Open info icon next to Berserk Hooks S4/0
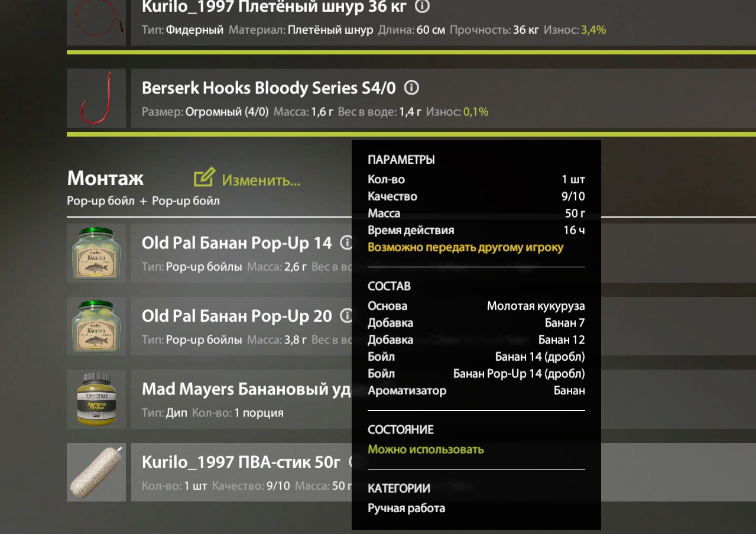This screenshot has width=756, height=534. coord(411,88)
